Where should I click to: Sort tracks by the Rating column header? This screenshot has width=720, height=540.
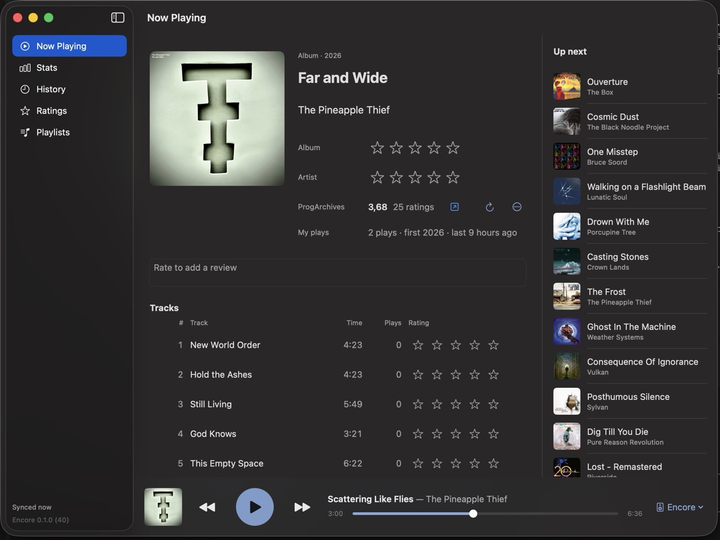click(x=419, y=323)
